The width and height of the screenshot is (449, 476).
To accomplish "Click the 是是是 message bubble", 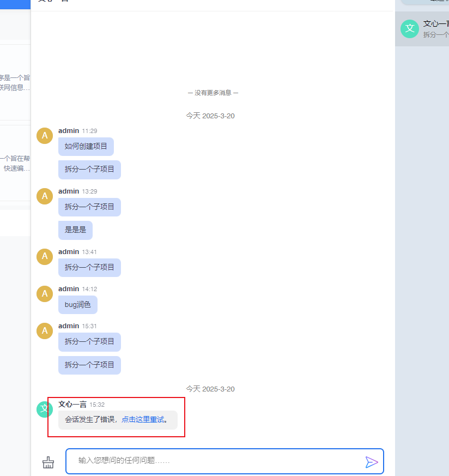I will [75, 230].
